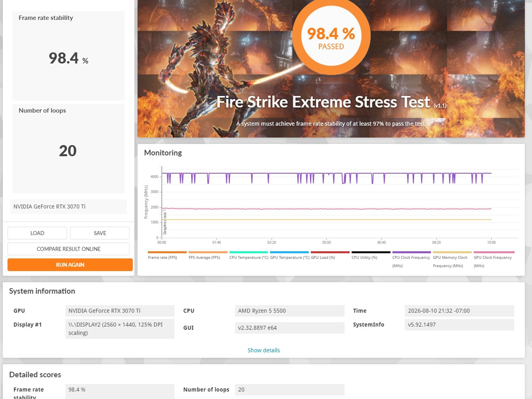Open the Show details link

click(x=264, y=350)
